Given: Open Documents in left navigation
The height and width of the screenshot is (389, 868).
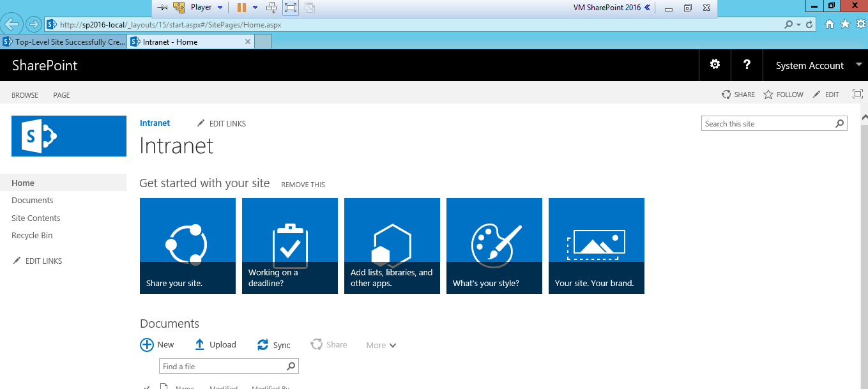Looking at the screenshot, I should point(33,200).
